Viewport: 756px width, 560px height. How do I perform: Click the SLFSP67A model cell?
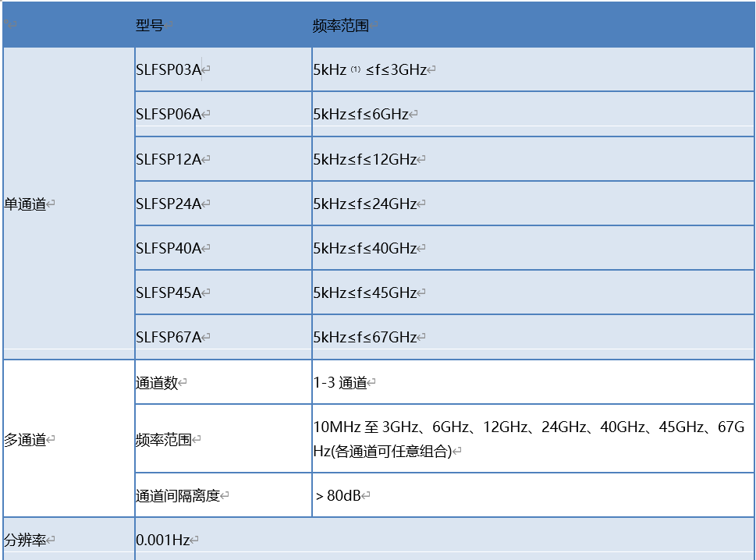(169, 338)
